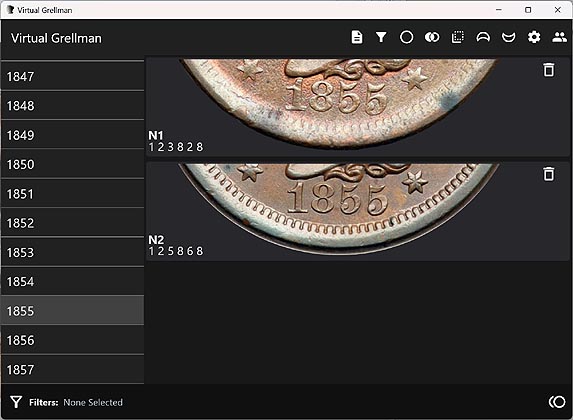Select year 1847 in the list
573x420 pixels.
pyautogui.click(x=73, y=76)
